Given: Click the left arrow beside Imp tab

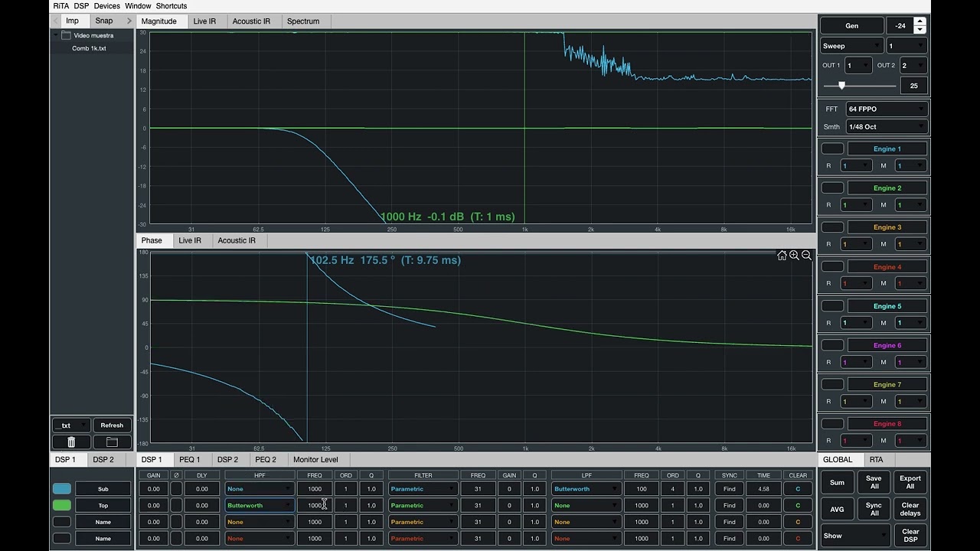Looking at the screenshot, I should (x=56, y=21).
